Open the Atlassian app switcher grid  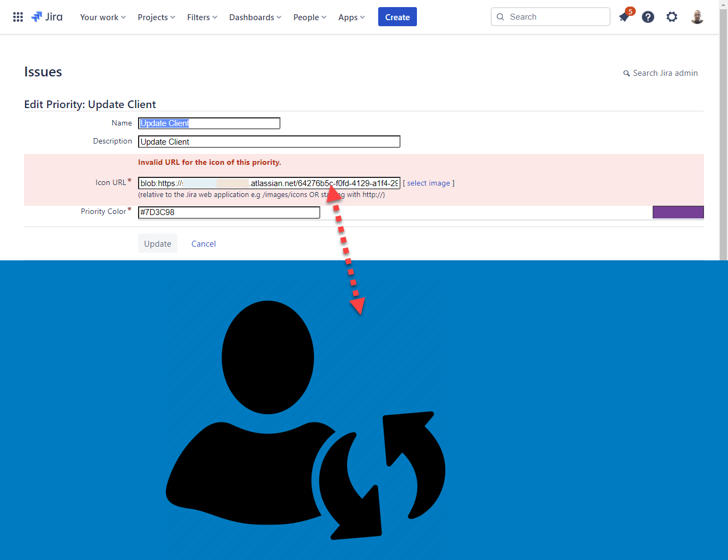click(18, 16)
